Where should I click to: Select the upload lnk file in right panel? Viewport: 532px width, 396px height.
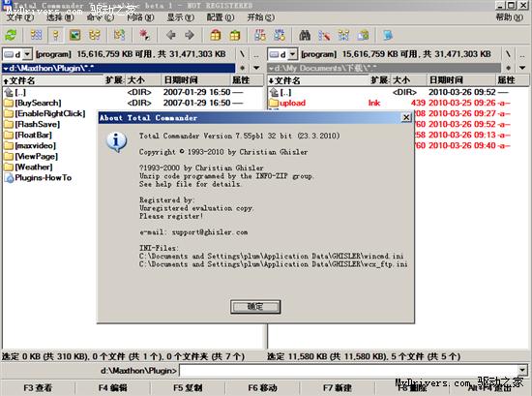coord(390,103)
